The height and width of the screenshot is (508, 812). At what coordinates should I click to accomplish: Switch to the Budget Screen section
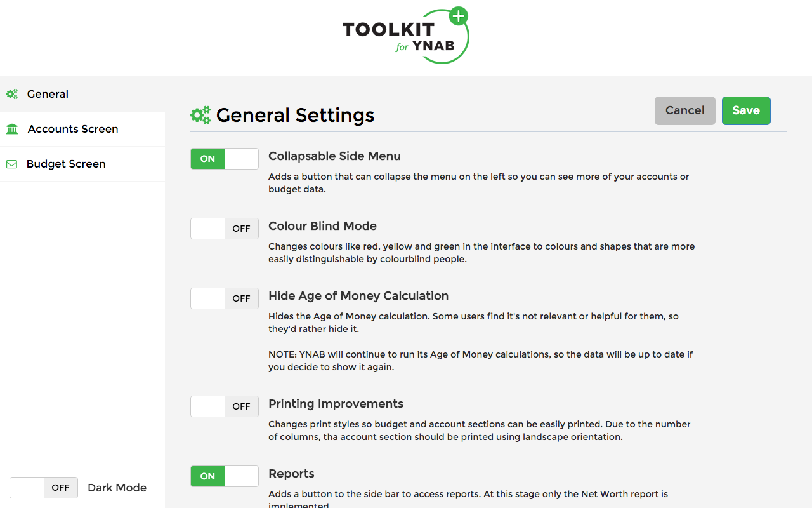(x=66, y=163)
